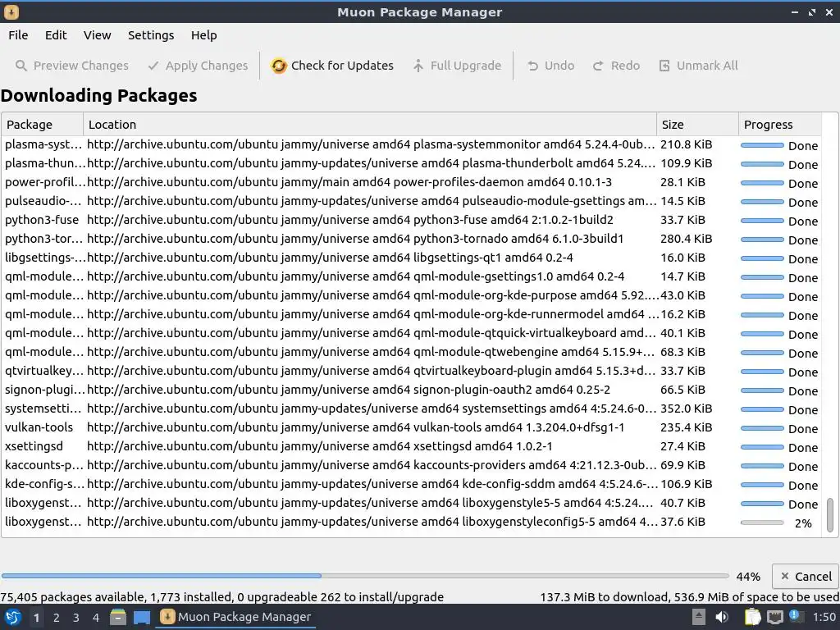Select the xsettingsd package row

click(x=411, y=446)
